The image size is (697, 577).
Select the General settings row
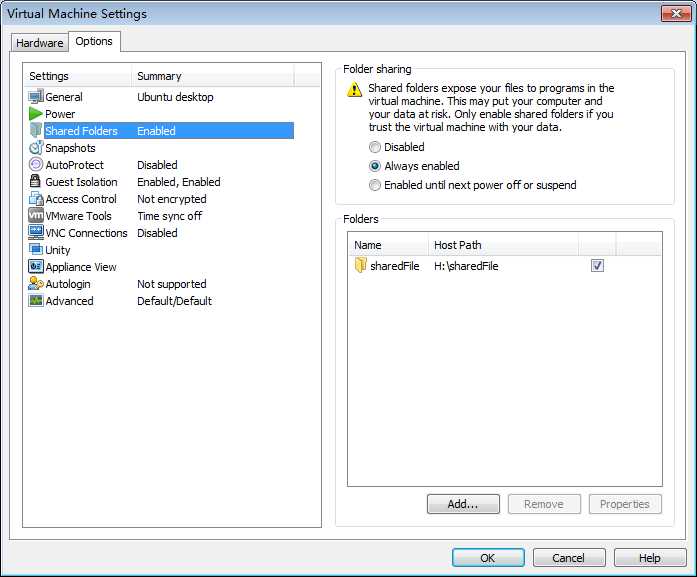160,96
